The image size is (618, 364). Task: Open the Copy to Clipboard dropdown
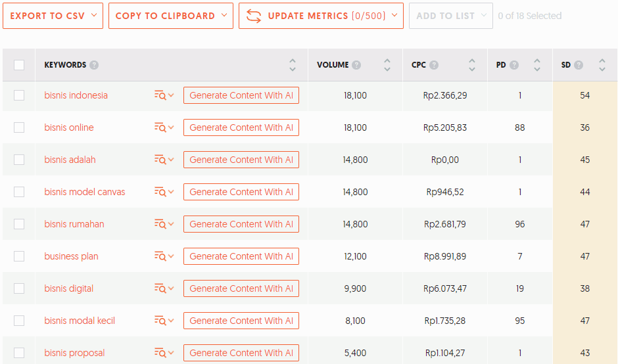point(170,16)
